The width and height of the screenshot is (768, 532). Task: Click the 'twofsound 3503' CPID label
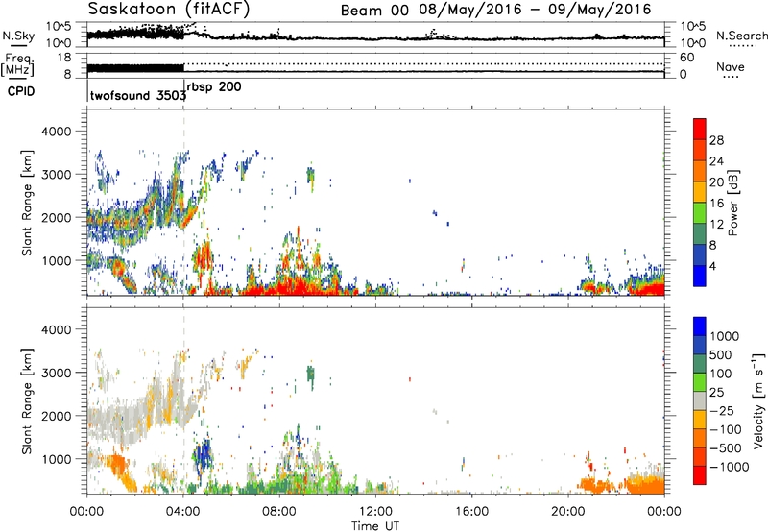coord(138,95)
